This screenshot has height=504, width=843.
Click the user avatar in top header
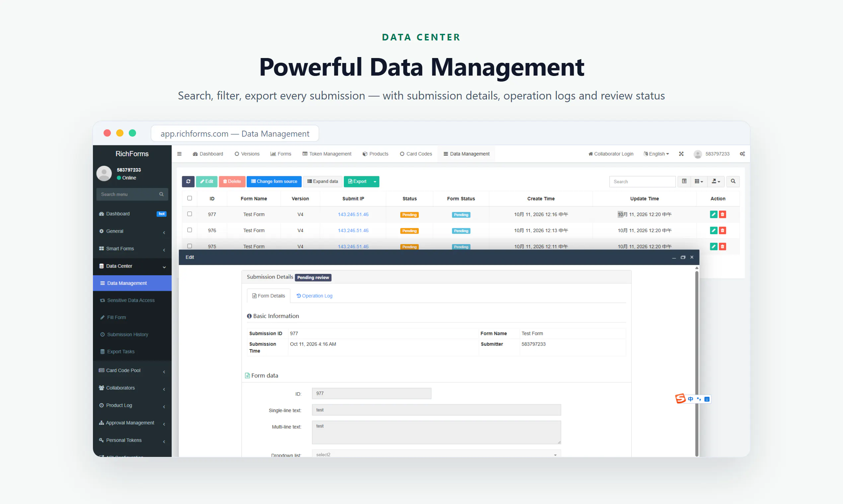tap(698, 154)
